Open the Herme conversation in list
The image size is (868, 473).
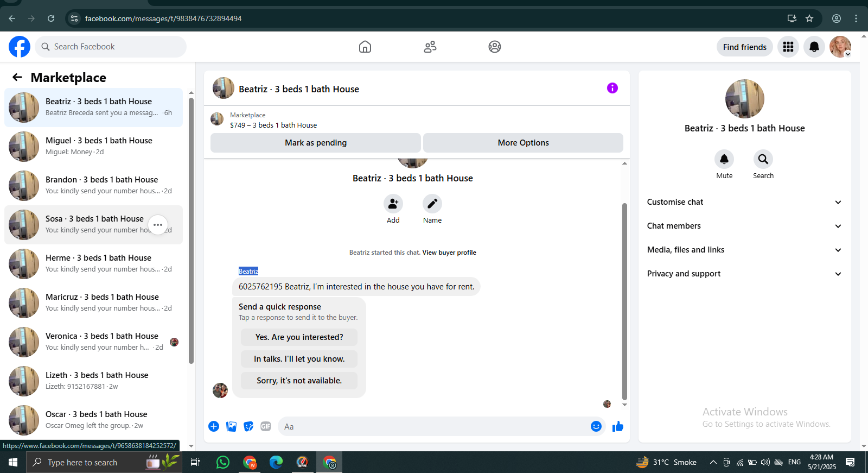point(93,264)
